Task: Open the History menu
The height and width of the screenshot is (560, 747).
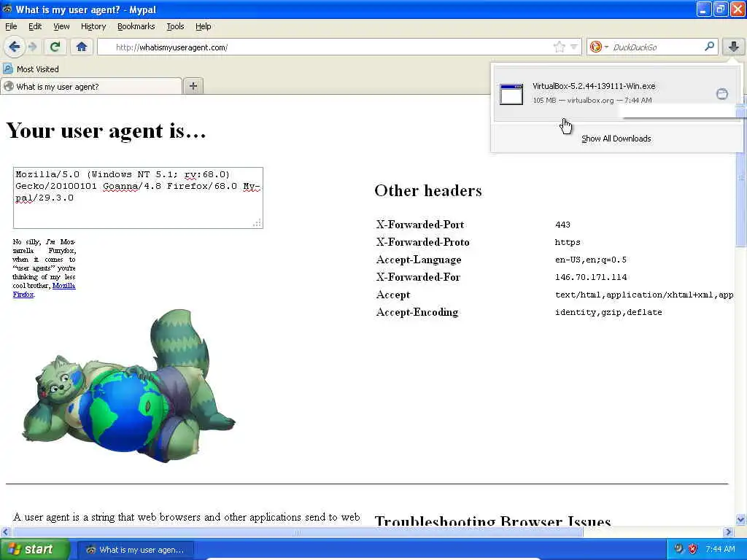Action: [x=93, y=26]
